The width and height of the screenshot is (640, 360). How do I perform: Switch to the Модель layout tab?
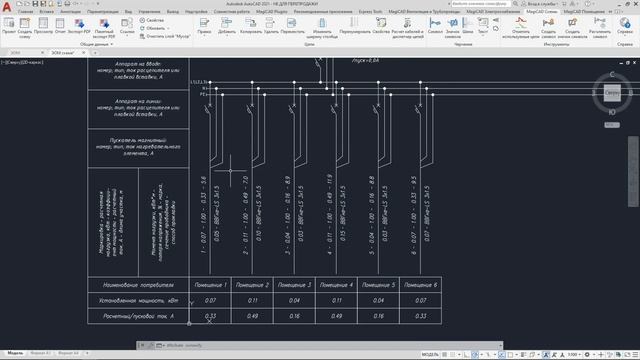[x=16, y=353]
